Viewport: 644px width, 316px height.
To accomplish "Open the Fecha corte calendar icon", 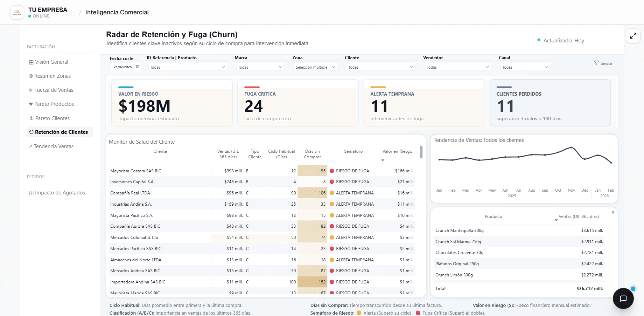I will (x=138, y=67).
